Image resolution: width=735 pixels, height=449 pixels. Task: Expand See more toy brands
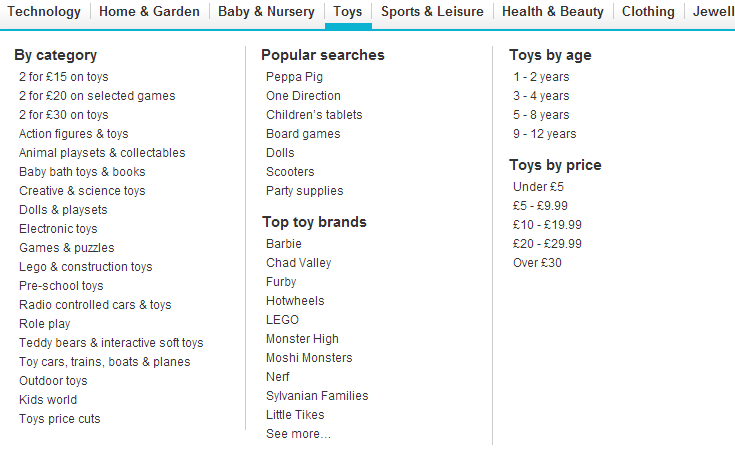click(x=298, y=434)
